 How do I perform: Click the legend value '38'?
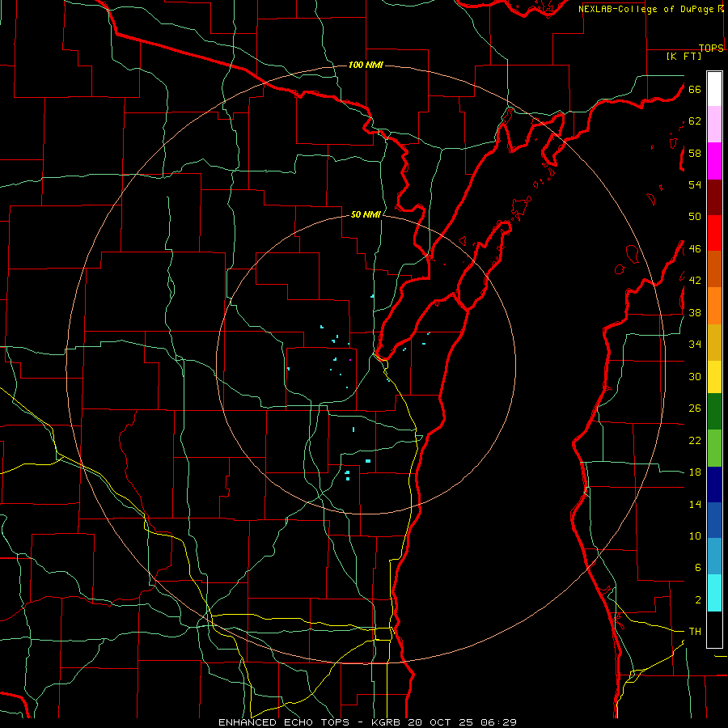695,312
